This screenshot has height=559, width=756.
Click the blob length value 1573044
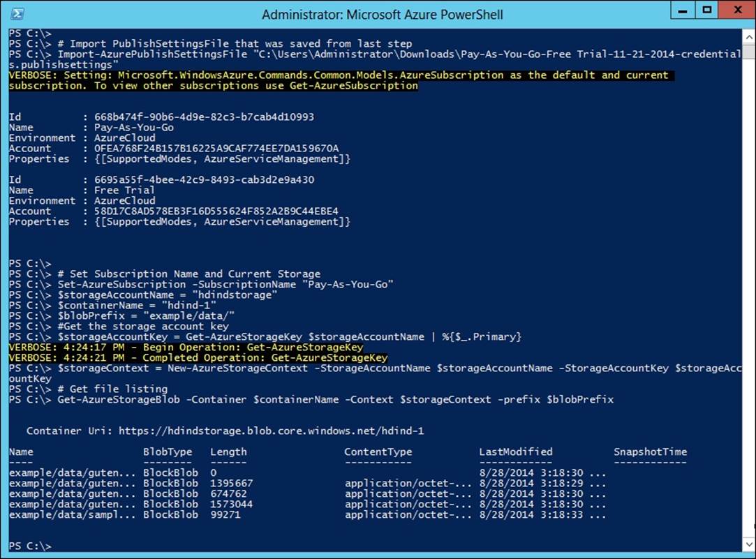pos(232,505)
